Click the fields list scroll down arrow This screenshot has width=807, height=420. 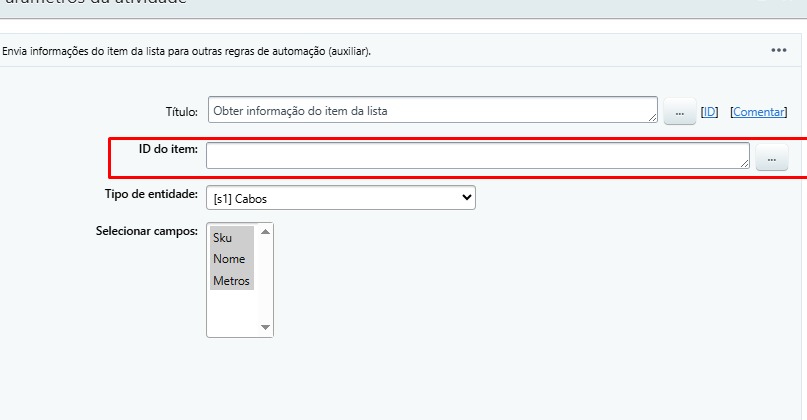pyautogui.click(x=265, y=327)
